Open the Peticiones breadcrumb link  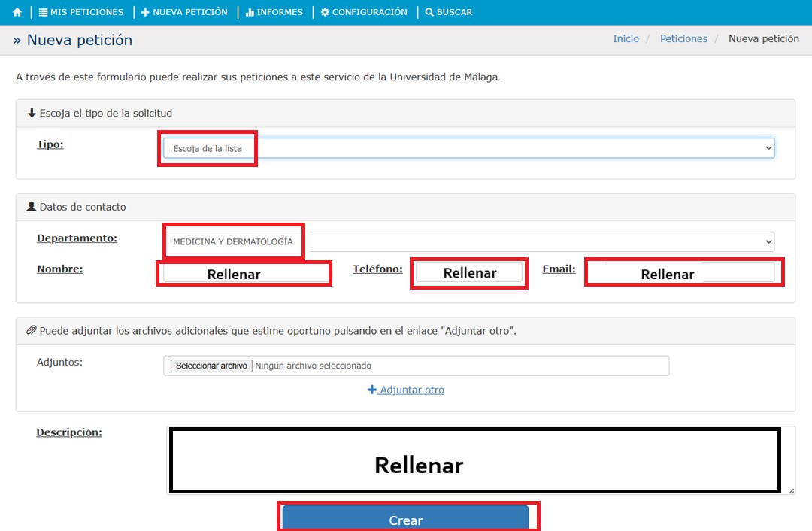tap(683, 38)
